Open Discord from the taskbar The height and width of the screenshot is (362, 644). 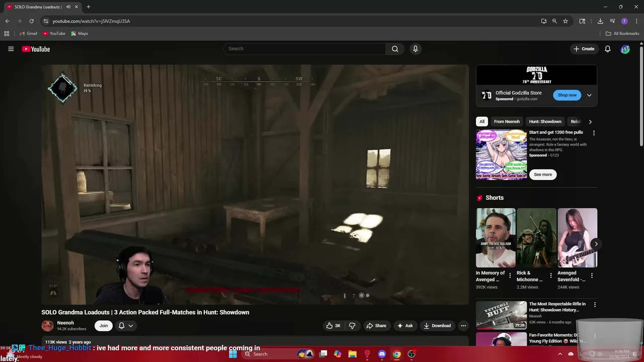[382, 354]
